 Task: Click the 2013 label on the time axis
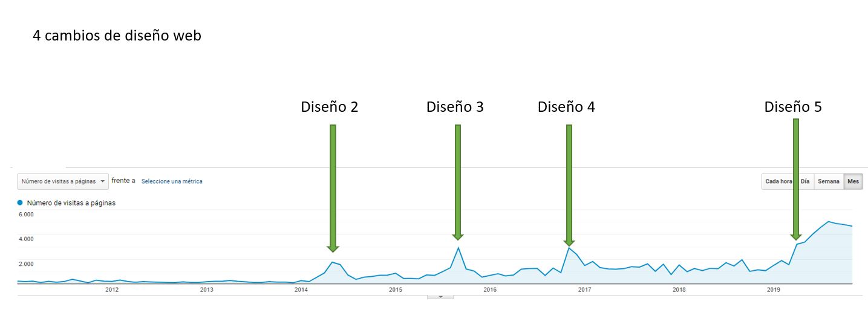click(x=206, y=290)
